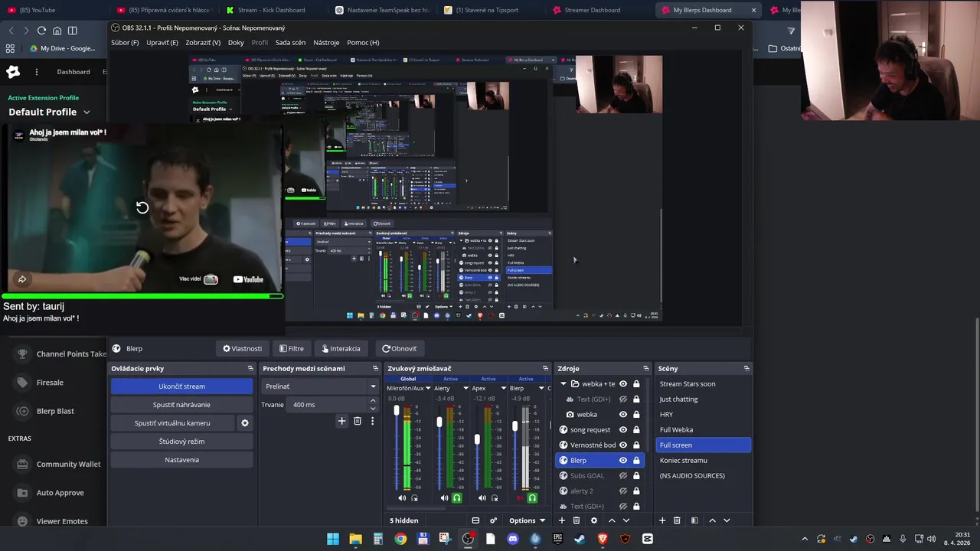Open Discord from the Windows taskbar
The width and height of the screenshot is (980, 551).
[x=513, y=539]
